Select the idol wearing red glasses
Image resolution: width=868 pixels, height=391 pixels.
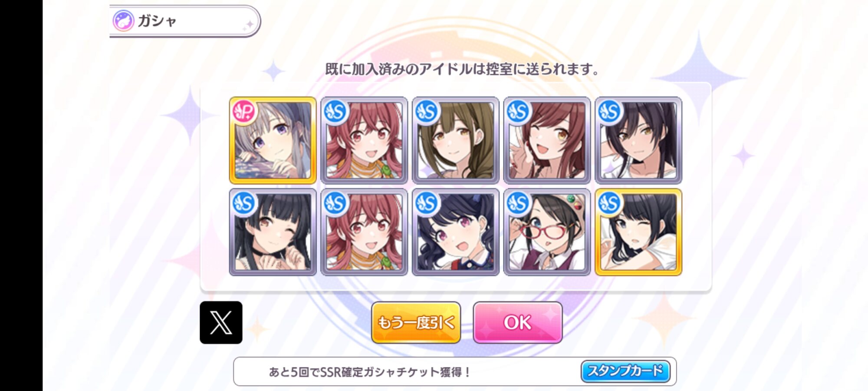tap(547, 232)
